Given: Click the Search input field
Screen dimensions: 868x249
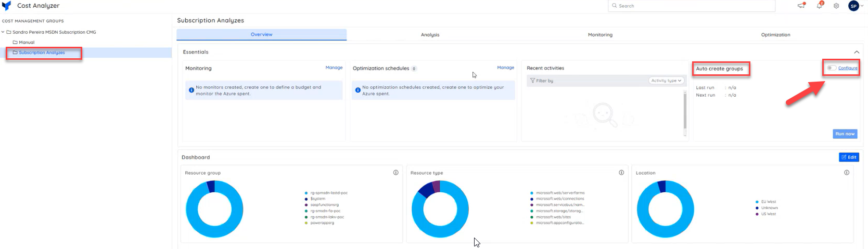Looking at the screenshot, I should (x=692, y=6).
